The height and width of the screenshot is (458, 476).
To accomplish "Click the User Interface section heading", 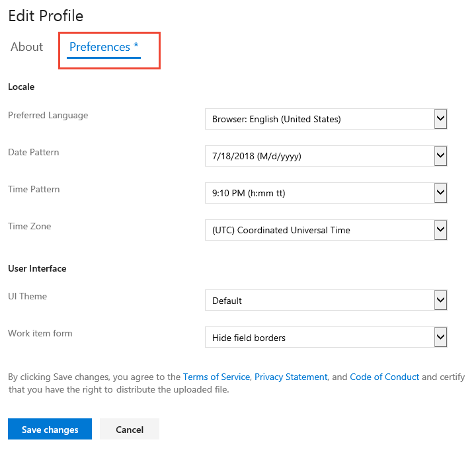I will click(x=37, y=268).
